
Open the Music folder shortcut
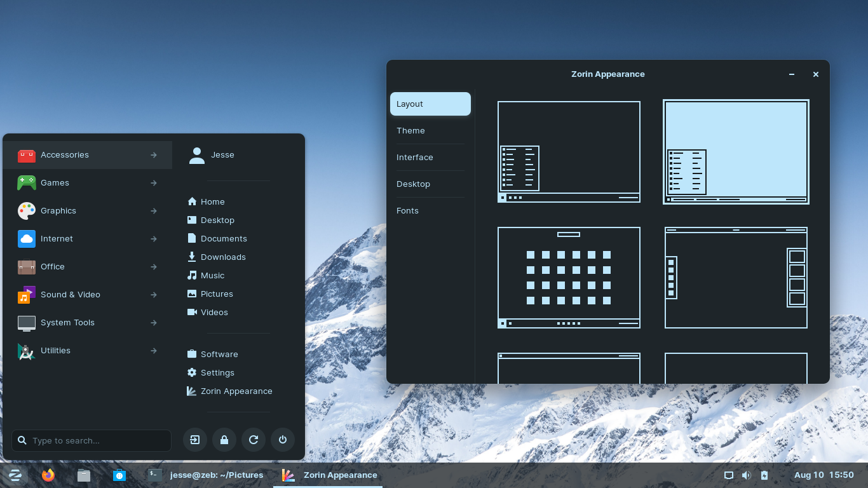pos(206,275)
